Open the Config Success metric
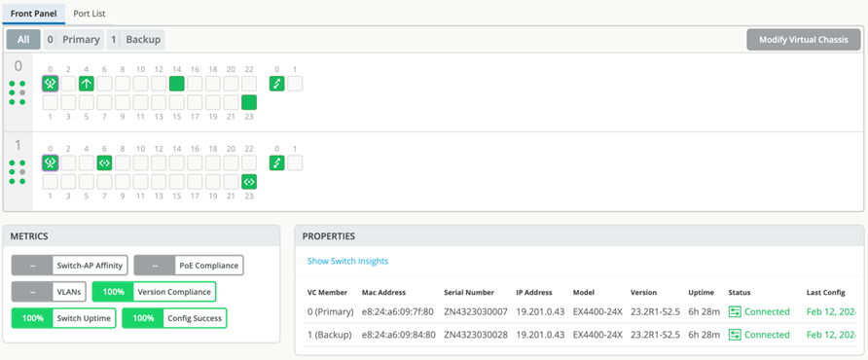The image size is (868, 360). click(174, 318)
